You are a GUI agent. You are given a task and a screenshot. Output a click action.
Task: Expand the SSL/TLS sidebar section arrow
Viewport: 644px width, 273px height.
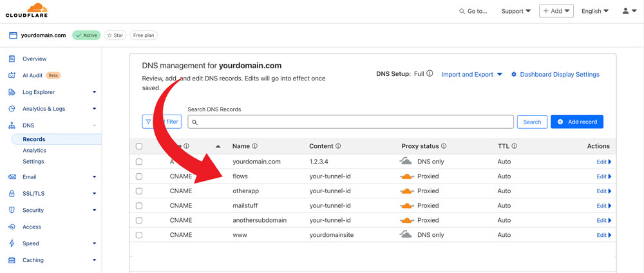point(95,193)
